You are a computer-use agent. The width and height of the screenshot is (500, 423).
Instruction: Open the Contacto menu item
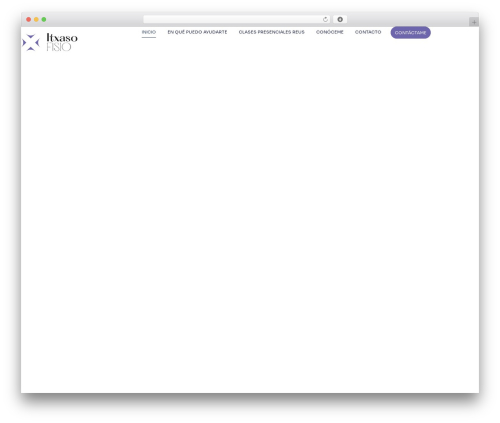(368, 32)
